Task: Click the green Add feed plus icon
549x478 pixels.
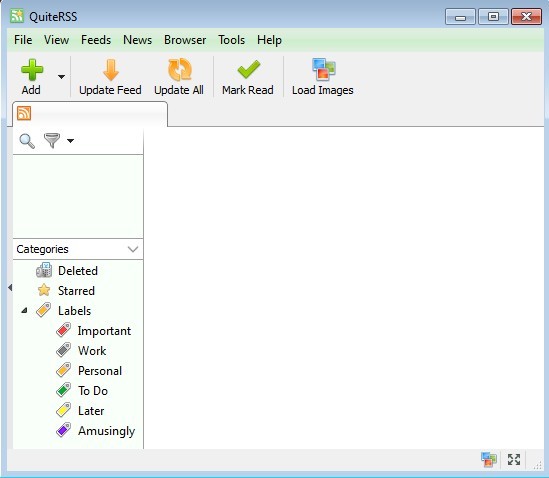Action: click(32, 70)
